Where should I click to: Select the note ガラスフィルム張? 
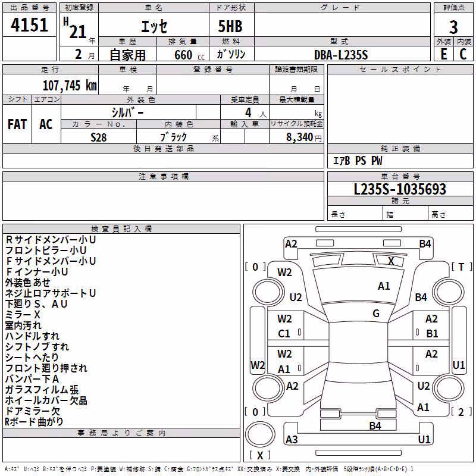click(x=42, y=390)
